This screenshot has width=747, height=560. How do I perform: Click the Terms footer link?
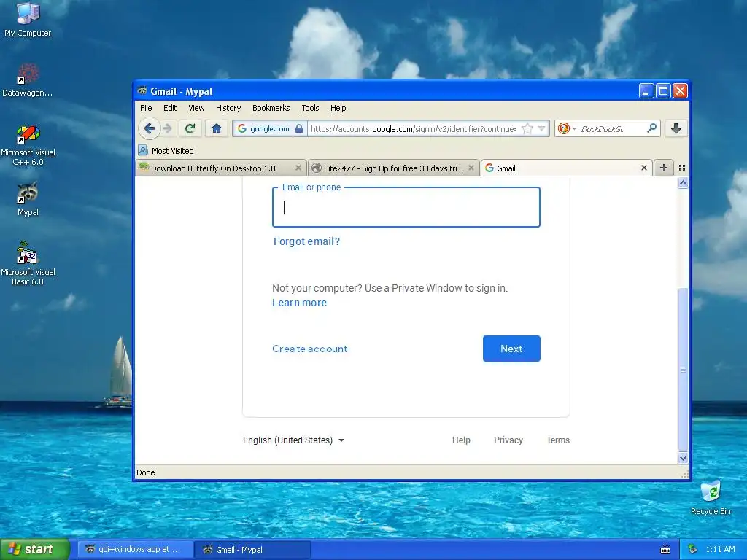pyautogui.click(x=558, y=440)
